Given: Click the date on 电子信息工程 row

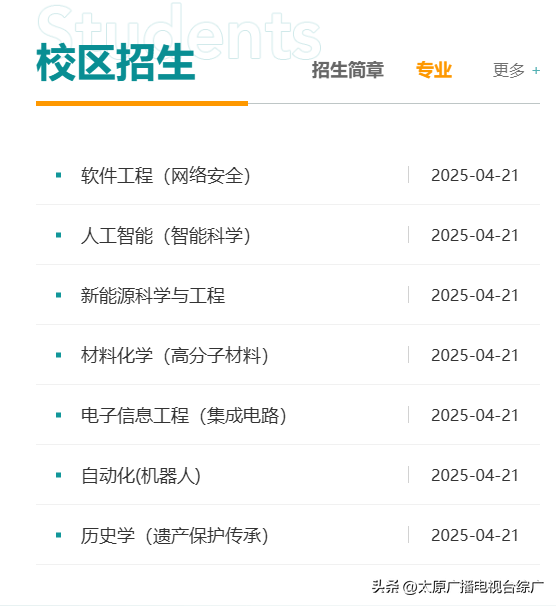Looking at the screenshot, I should tap(474, 415).
